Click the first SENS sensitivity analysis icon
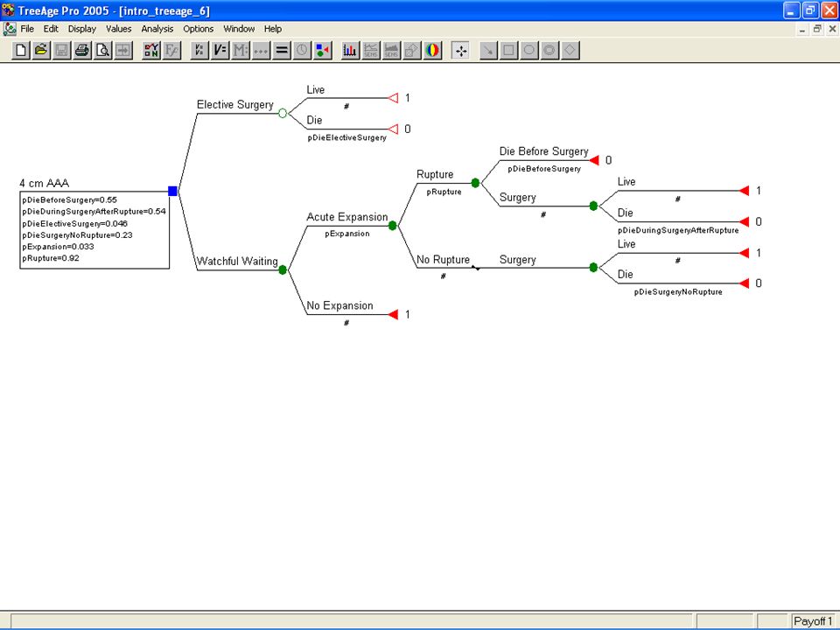The image size is (840, 630). point(371,51)
